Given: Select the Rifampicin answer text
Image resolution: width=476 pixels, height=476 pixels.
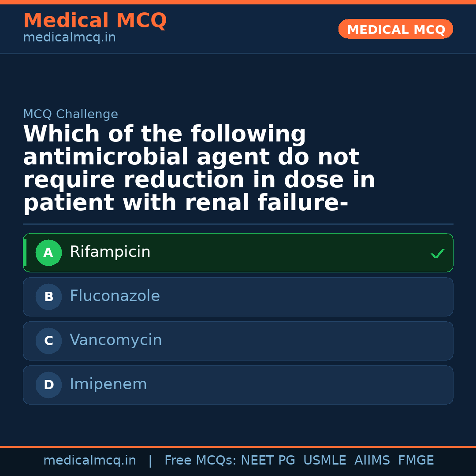Looking at the screenshot, I should tap(110, 252).
